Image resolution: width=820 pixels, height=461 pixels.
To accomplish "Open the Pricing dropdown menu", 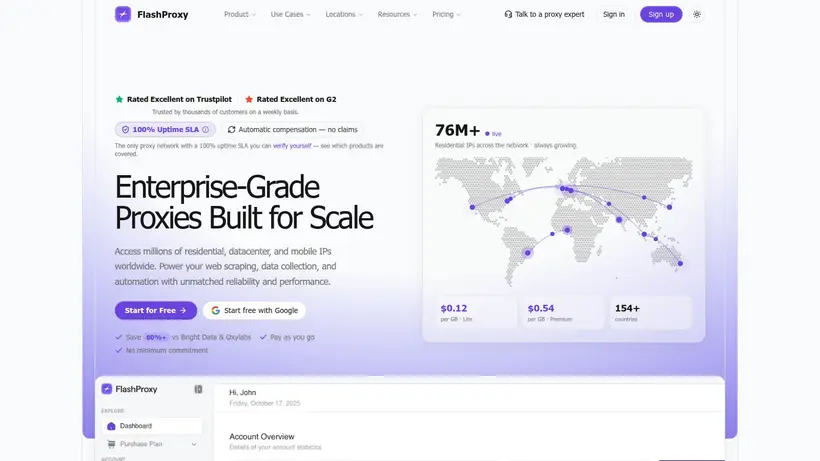I will pos(446,15).
